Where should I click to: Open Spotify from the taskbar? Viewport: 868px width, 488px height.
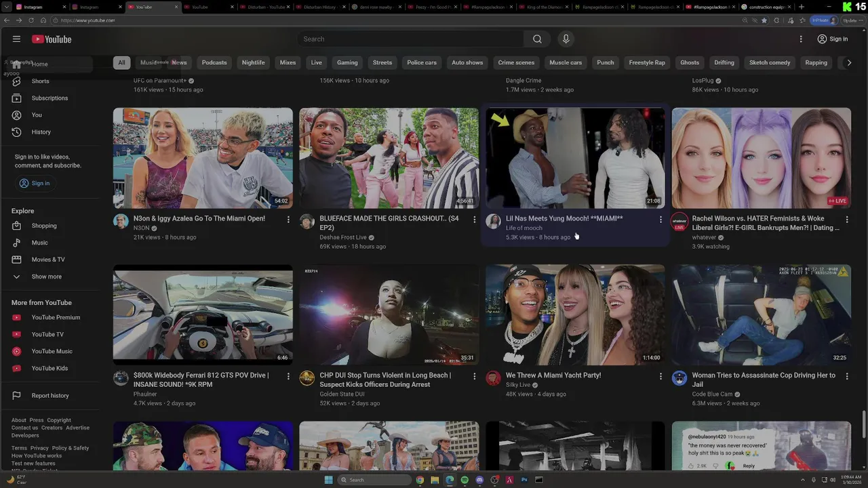[x=465, y=480]
